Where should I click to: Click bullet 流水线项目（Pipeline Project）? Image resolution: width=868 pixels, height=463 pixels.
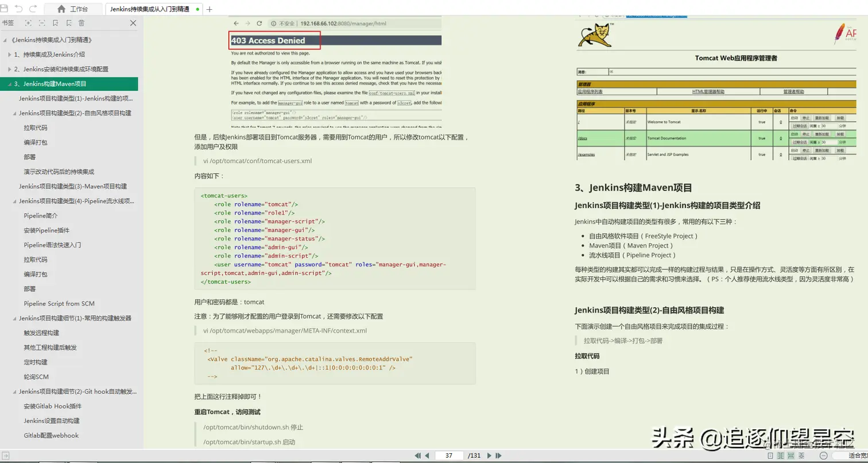[x=632, y=255]
